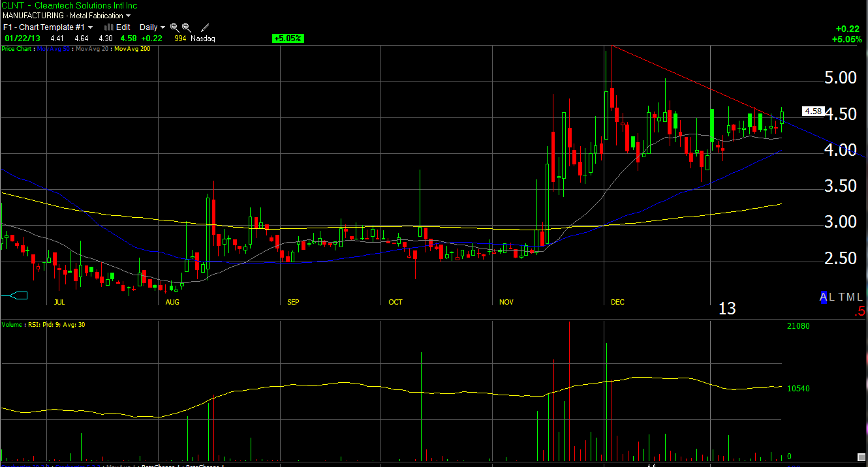Click the MovAvg 20 indicator label
This screenshot has width=868, height=467.
(x=93, y=49)
